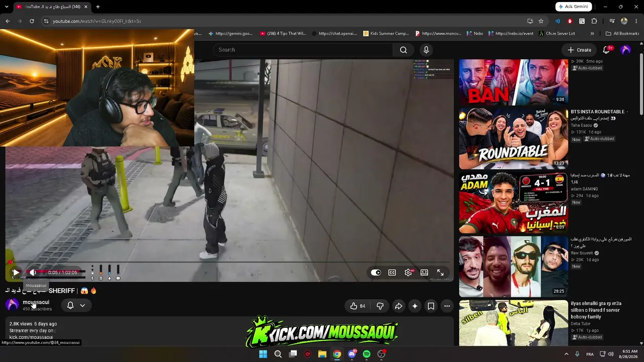Close the YouTube browser tab
The image size is (644, 362).
(86, 7)
